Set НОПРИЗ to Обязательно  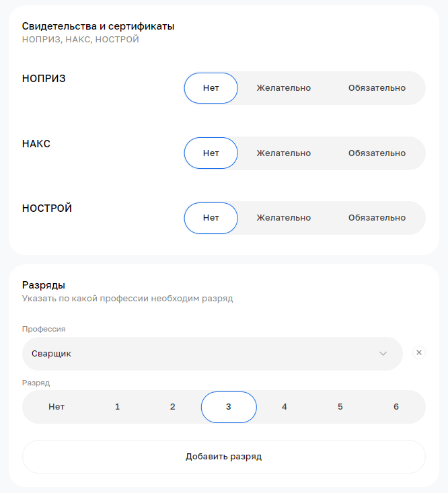pyautogui.click(x=377, y=88)
